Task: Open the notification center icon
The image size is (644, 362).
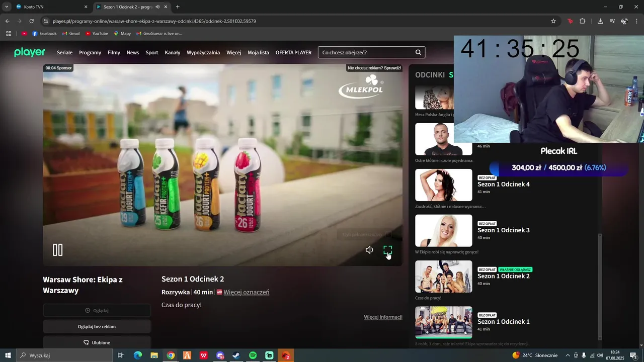Action: (x=633, y=355)
